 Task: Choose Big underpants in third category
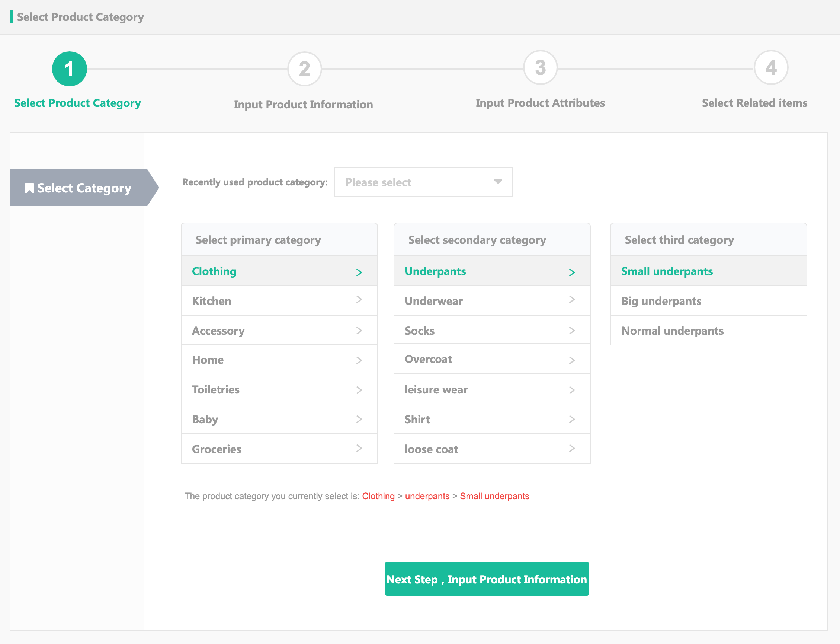(708, 301)
